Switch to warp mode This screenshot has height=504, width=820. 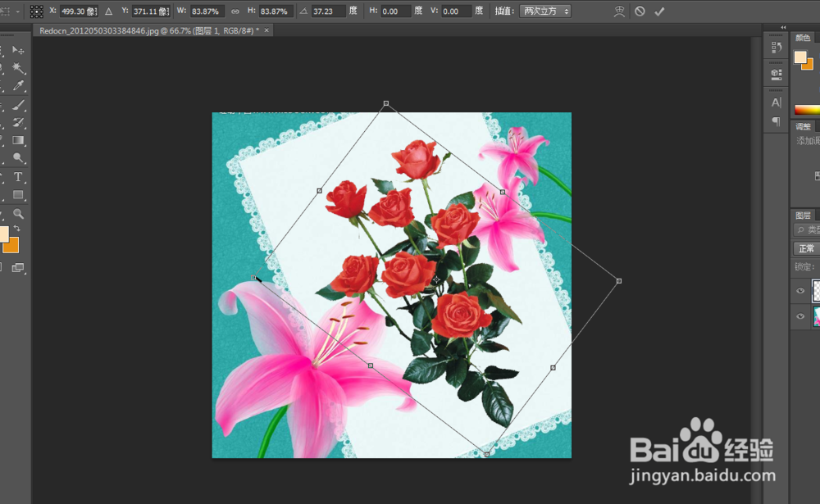click(619, 11)
